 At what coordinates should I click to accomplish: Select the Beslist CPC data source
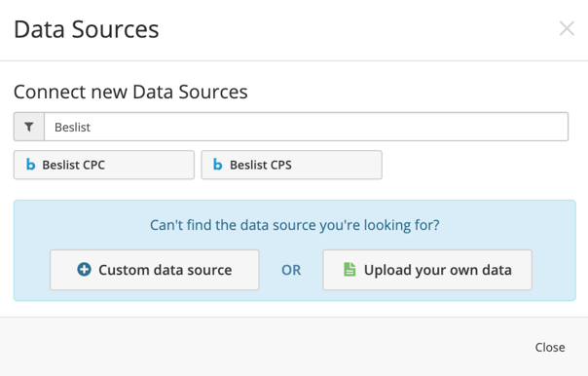(104, 165)
